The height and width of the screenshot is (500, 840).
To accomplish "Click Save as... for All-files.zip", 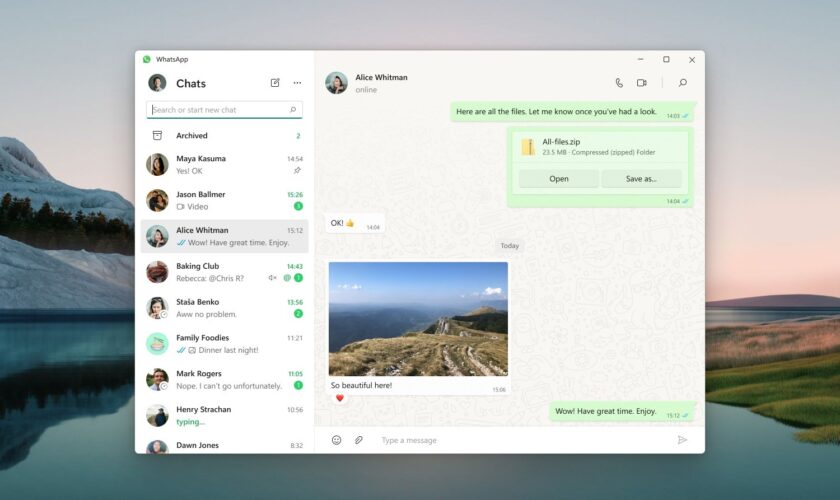I will pyautogui.click(x=641, y=179).
